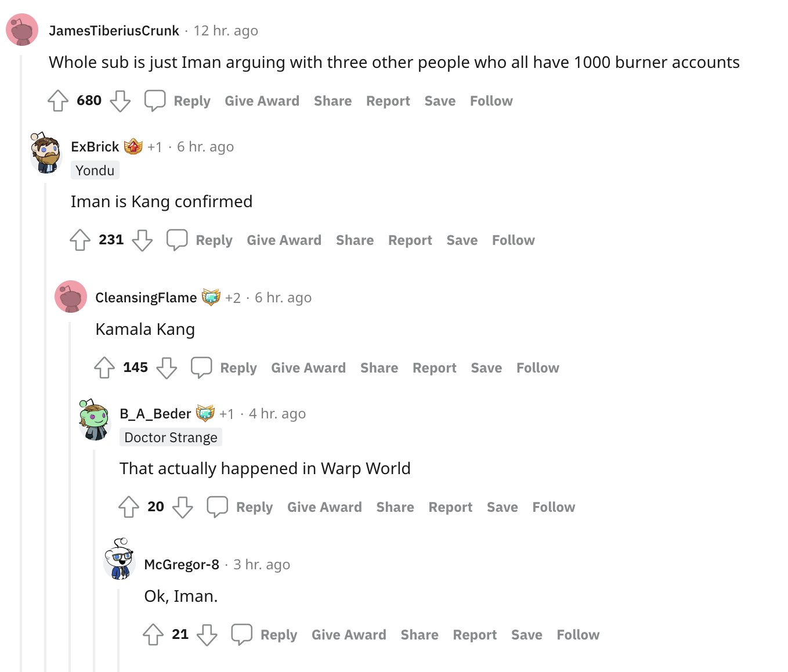Viewport: 788px width, 672px height.
Task: Open JamesTiberiusCrunk's avatar profile
Action: point(22,30)
